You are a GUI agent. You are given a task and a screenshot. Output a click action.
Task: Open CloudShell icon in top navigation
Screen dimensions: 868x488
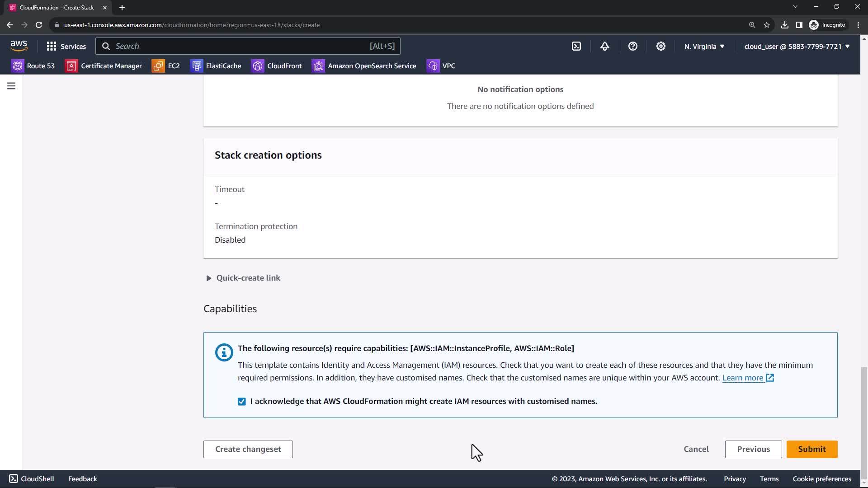tap(576, 46)
